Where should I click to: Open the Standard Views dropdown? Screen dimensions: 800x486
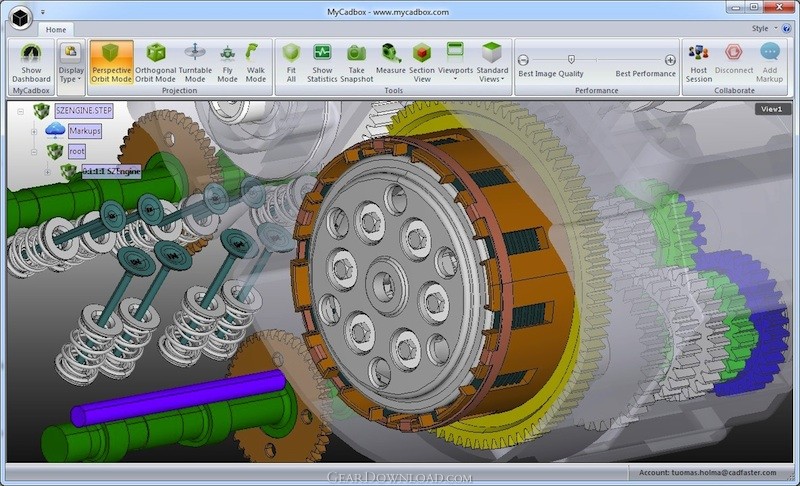[492, 63]
